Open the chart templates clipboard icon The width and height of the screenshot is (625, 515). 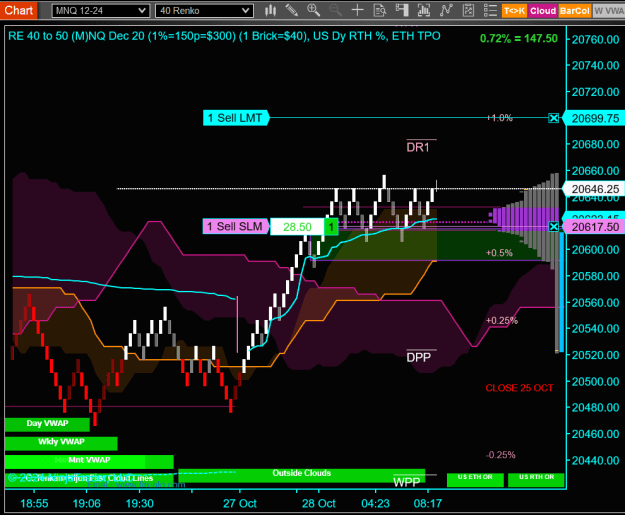[468, 10]
